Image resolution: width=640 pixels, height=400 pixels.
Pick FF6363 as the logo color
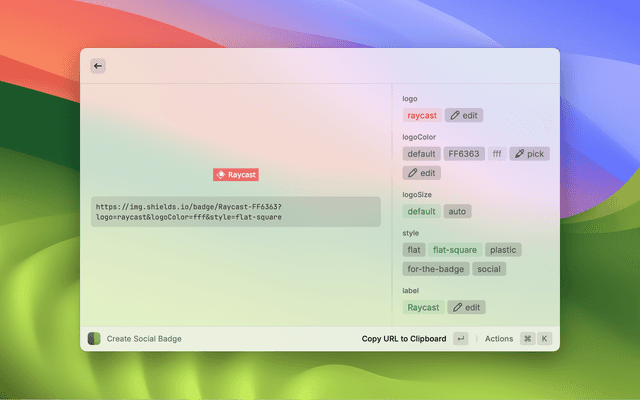pyautogui.click(x=464, y=154)
